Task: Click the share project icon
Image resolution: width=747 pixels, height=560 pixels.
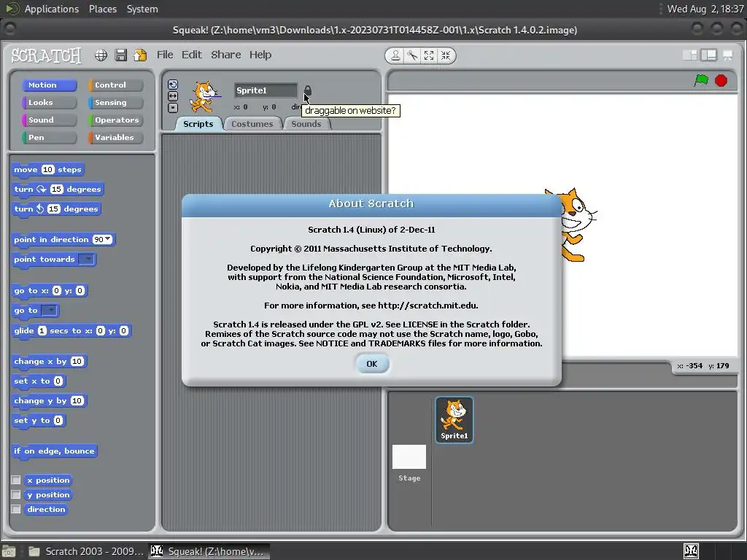Action: point(140,55)
